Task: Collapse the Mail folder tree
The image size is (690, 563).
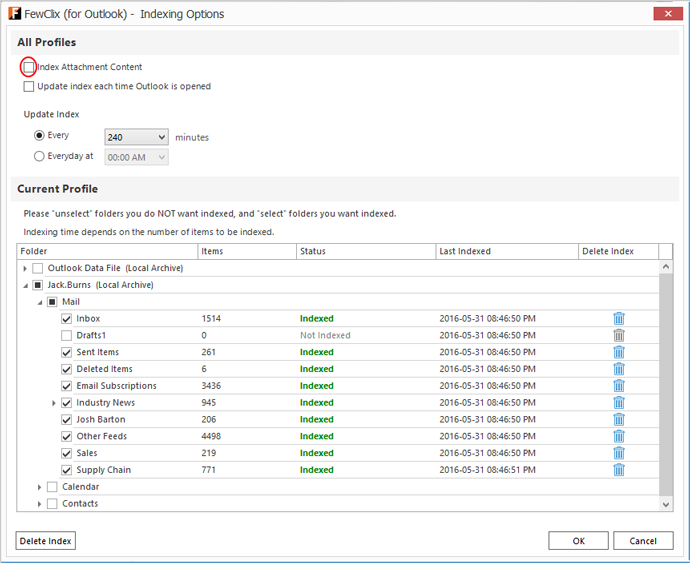Action: [x=39, y=302]
